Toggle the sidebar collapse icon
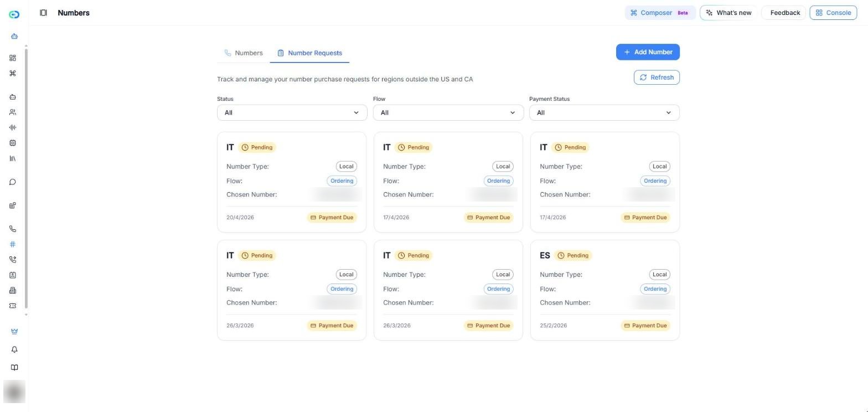The image size is (868, 412). click(x=43, y=13)
